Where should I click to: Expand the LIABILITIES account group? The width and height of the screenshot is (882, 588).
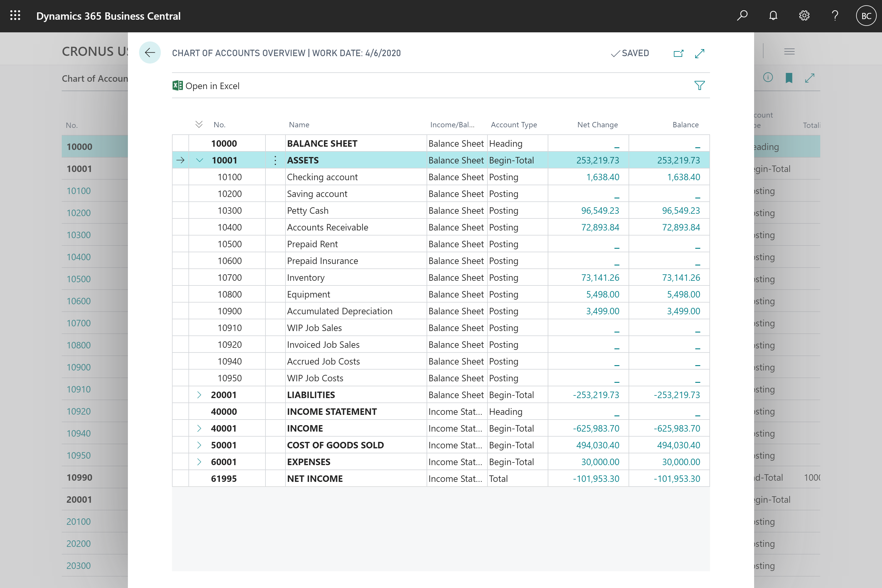point(199,395)
